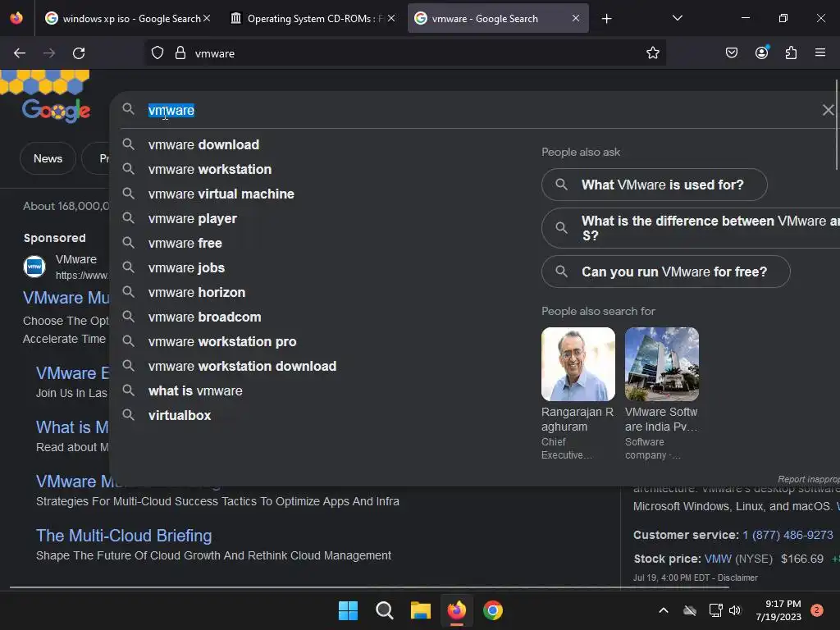Image resolution: width=840 pixels, height=630 pixels.
Task: Launch Google Chrome from taskbar
Action: click(493, 610)
